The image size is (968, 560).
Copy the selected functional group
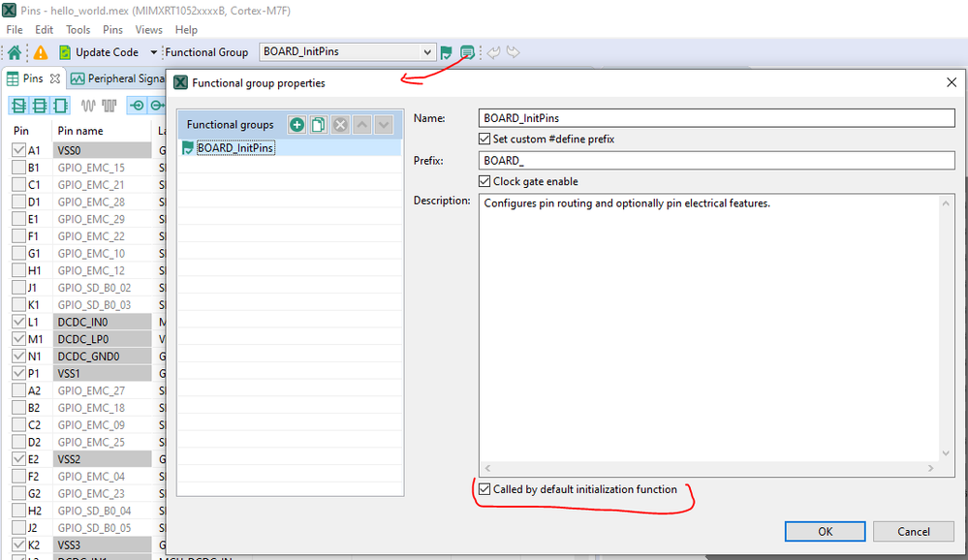point(318,125)
